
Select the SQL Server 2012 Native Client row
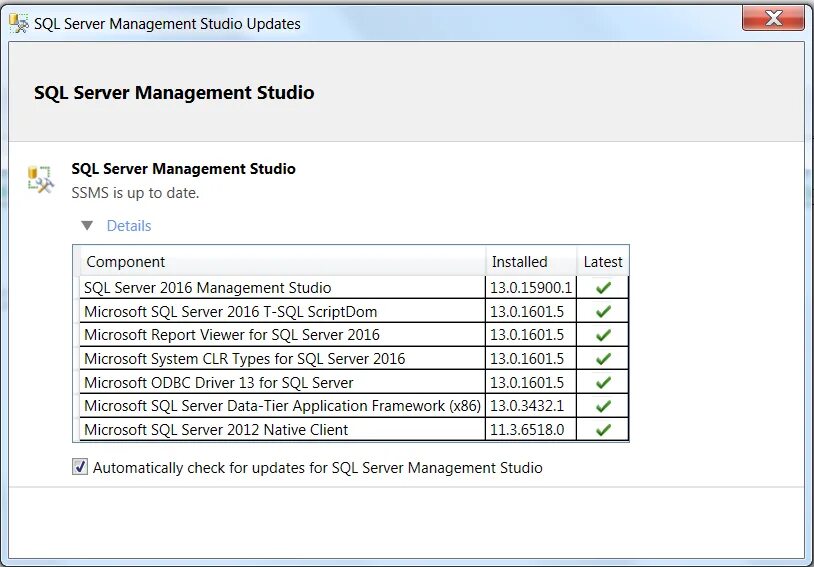(x=216, y=430)
